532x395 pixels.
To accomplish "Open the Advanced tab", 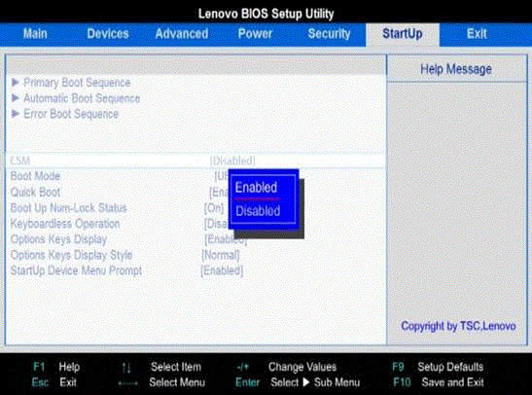I will [x=182, y=34].
